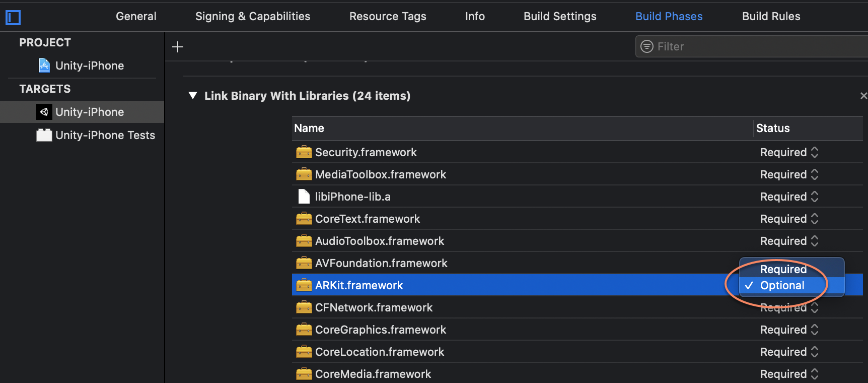Image resolution: width=868 pixels, height=383 pixels.
Task: Click the CoreGraphics.framework toolbox icon
Action: click(x=304, y=330)
